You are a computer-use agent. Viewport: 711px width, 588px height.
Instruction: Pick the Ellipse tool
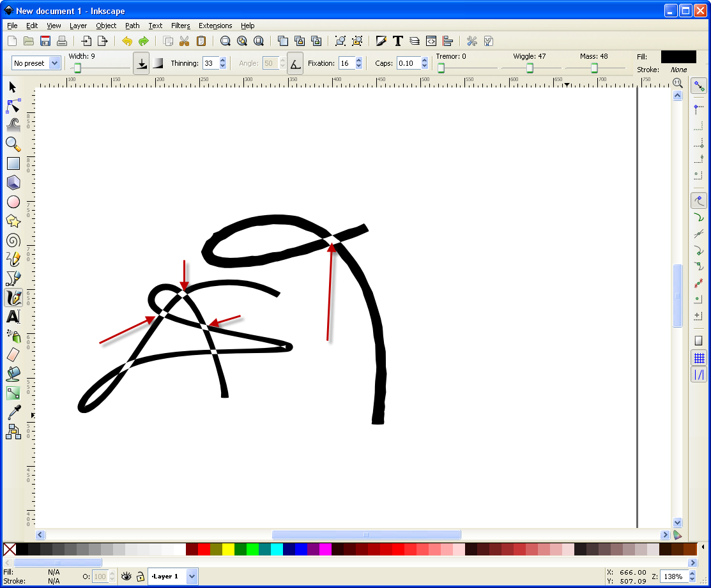(13, 202)
